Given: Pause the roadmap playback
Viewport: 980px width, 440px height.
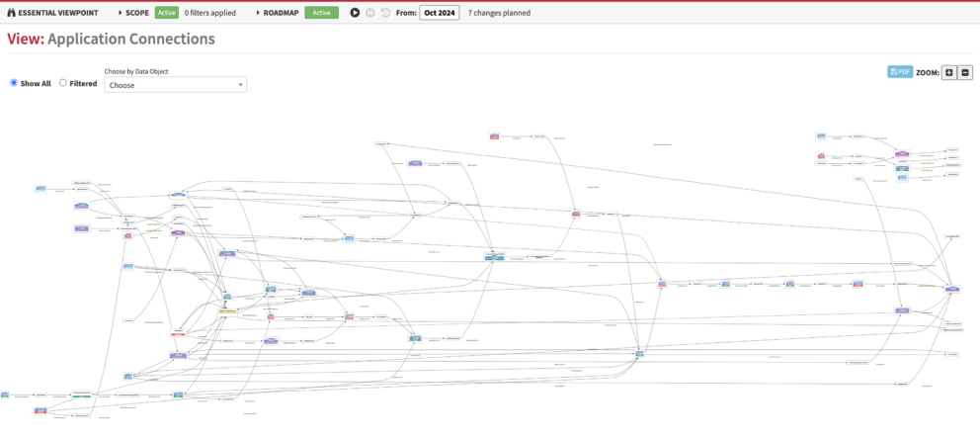Looking at the screenshot, I should (370, 13).
